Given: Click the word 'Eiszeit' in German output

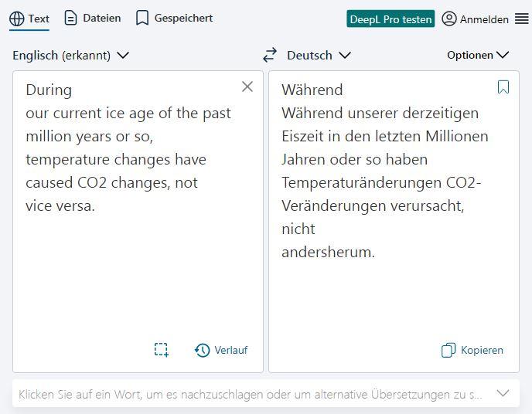Looking at the screenshot, I should click(305, 136).
